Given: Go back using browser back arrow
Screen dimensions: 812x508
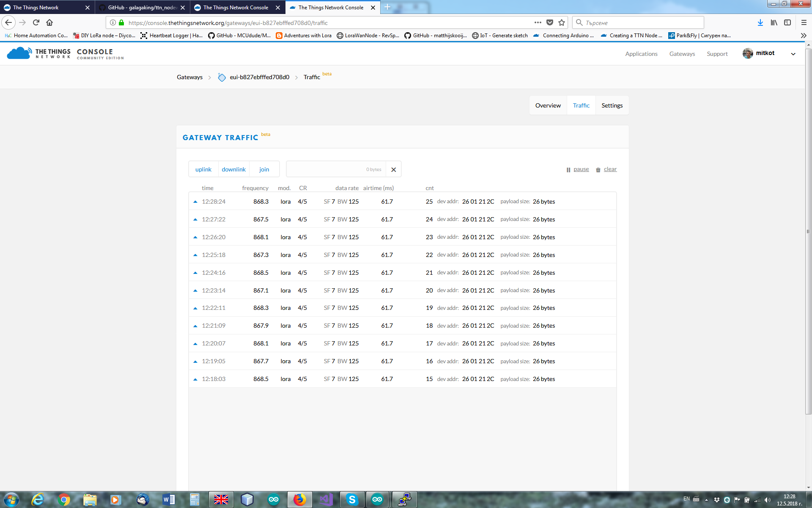Looking at the screenshot, I should (8, 22).
